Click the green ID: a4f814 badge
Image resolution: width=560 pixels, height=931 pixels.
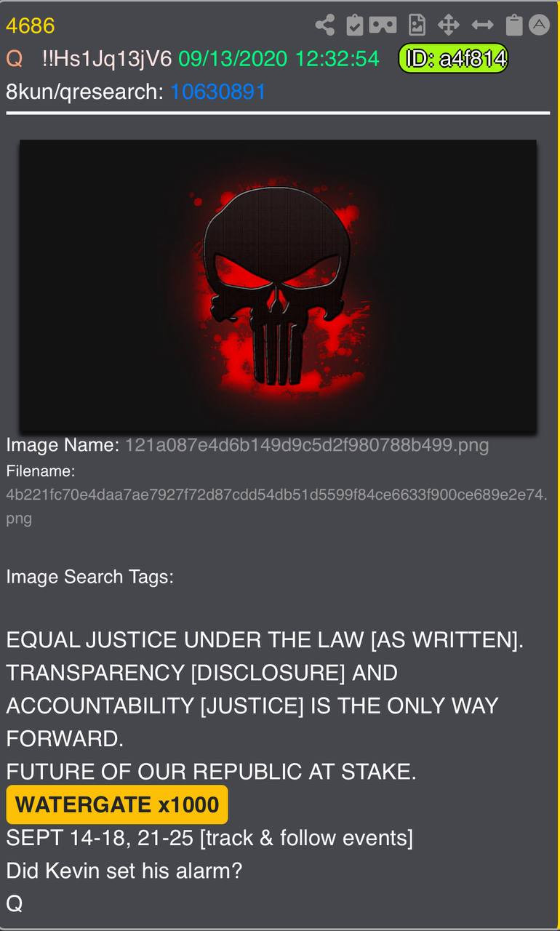[x=453, y=59]
